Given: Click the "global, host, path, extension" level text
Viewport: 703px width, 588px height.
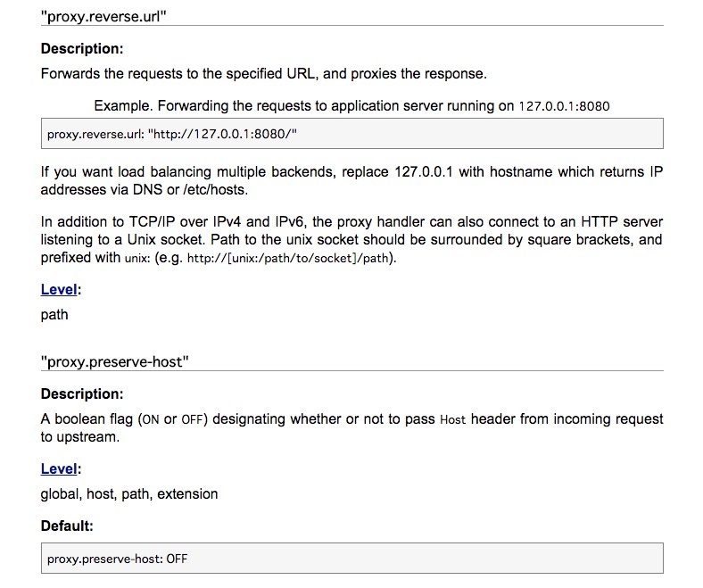Looking at the screenshot, I should [128, 493].
